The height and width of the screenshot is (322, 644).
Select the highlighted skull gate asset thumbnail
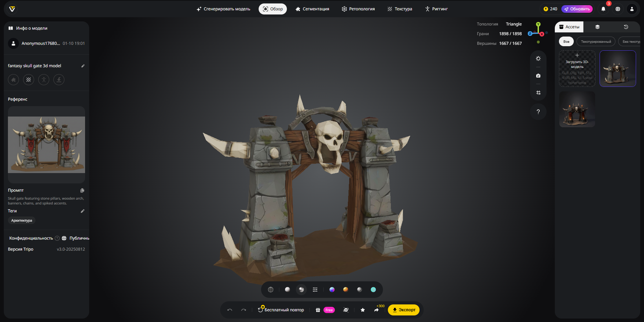(618, 69)
